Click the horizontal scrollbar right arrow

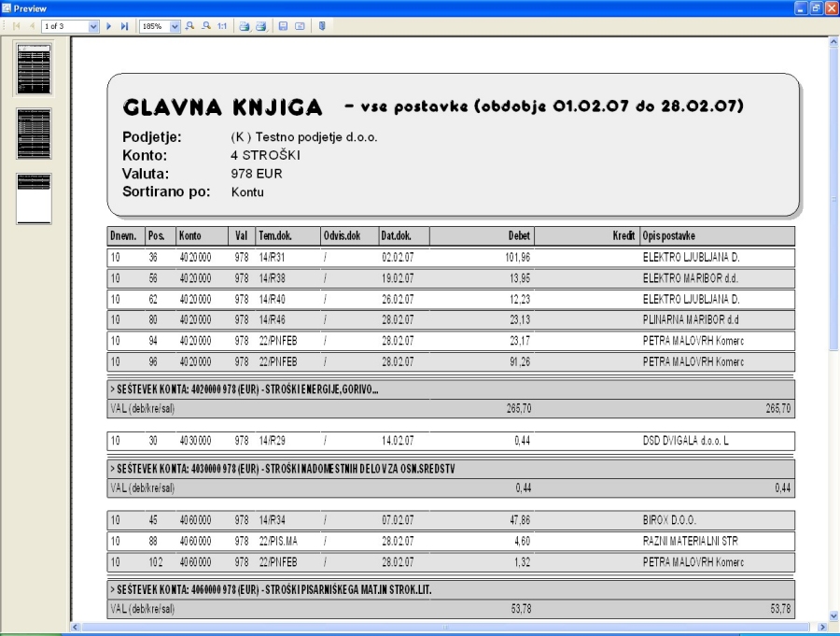point(820,628)
